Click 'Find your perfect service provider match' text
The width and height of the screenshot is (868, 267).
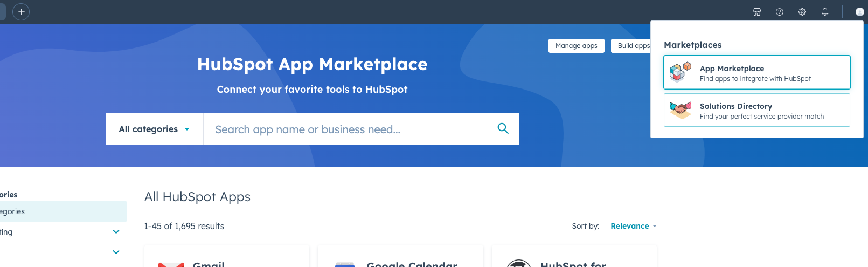(x=762, y=117)
